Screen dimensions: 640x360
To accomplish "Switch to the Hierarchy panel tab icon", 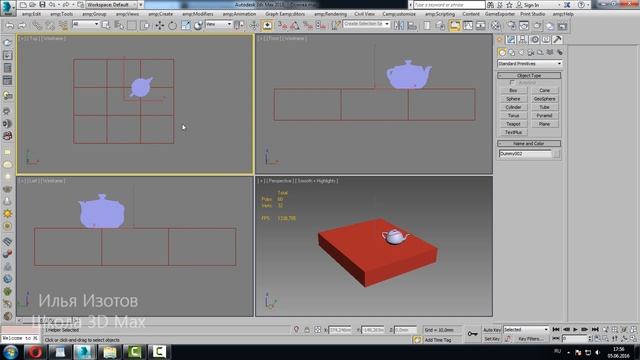I will 522,40.
